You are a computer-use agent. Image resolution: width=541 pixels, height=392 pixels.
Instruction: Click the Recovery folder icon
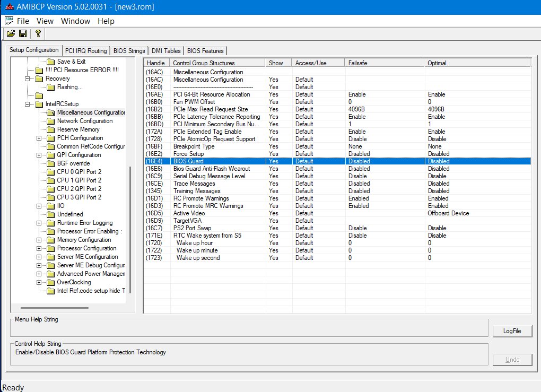(39, 79)
